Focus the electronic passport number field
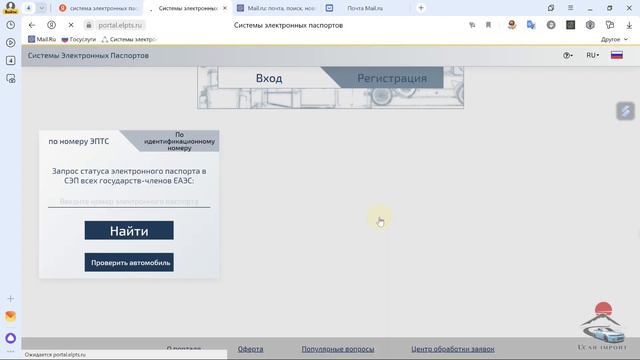 click(x=129, y=202)
